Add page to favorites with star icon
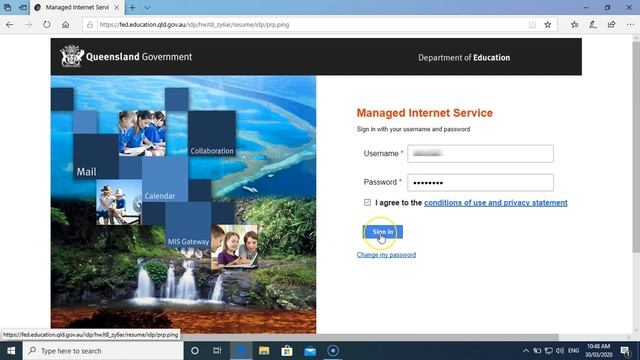This screenshot has height=360, width=640. (548, 25)
